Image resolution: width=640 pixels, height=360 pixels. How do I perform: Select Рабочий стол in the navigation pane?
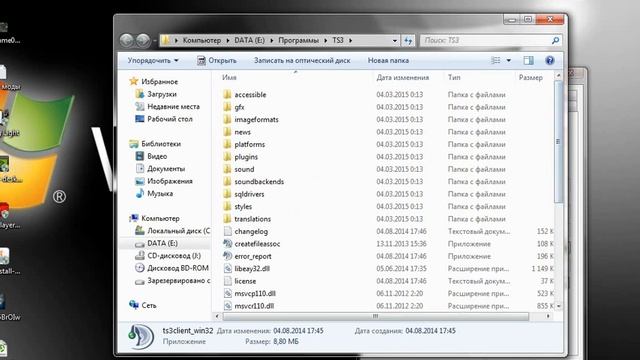(170, 119)
